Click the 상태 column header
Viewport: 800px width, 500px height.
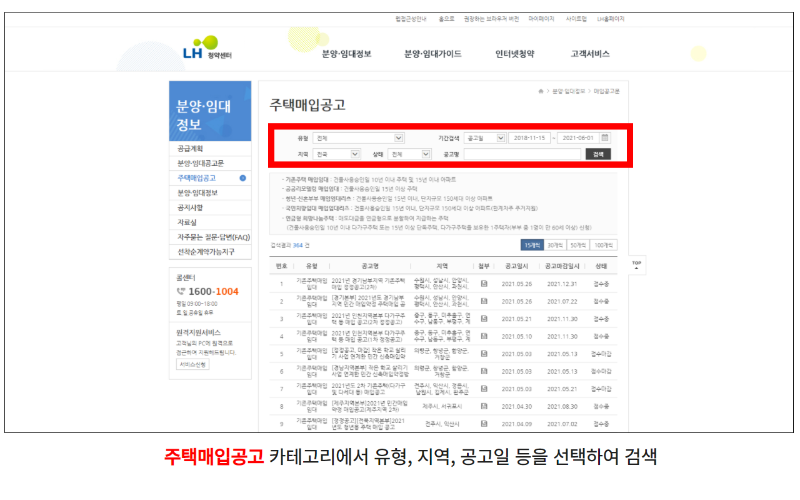[601, 266]
